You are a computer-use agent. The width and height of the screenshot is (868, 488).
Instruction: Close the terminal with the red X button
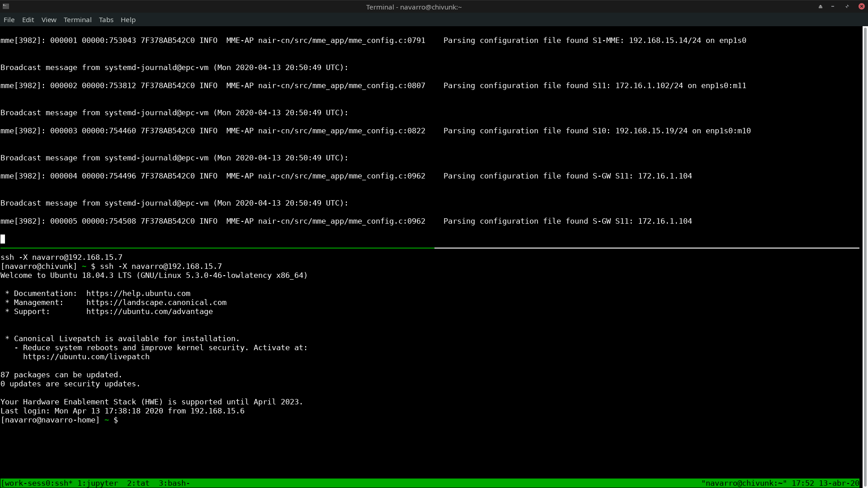pyautogui.click(x=861, y=6)
